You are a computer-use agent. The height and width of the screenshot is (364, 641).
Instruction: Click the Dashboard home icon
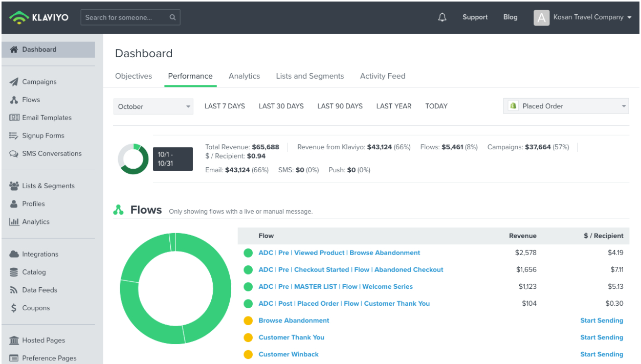click(14, 50)
